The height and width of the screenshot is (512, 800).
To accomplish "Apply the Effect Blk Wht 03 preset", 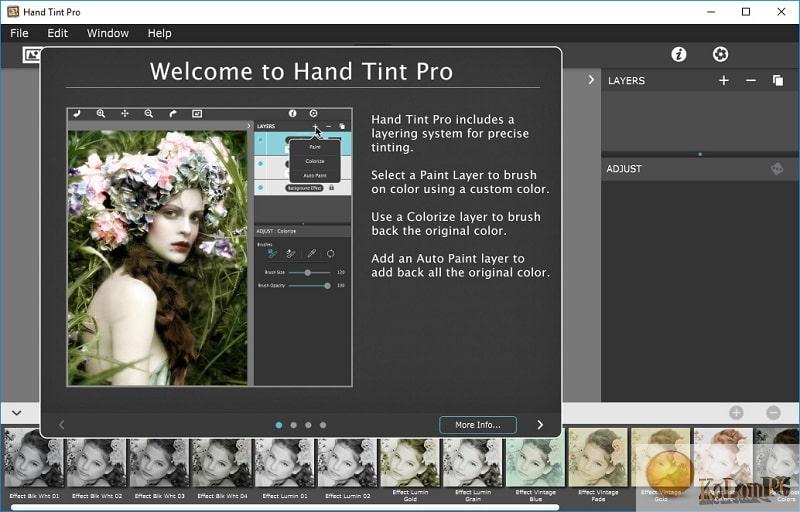I will (160, 464).
